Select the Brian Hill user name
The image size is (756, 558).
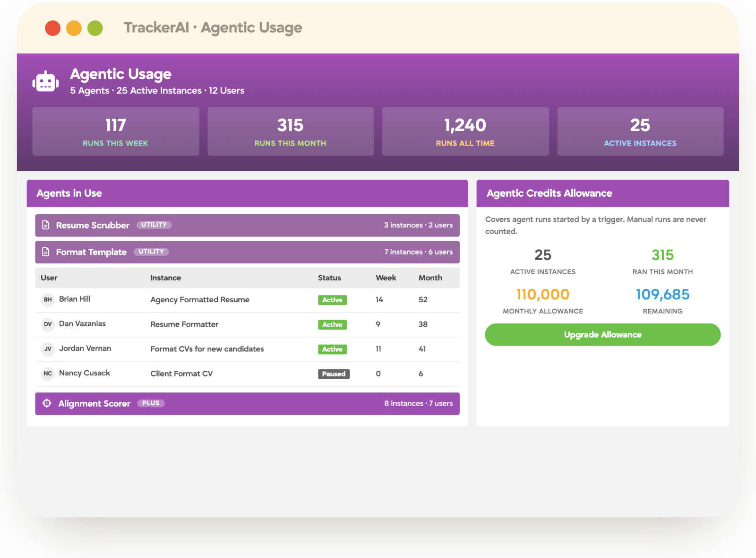(75, 299)
